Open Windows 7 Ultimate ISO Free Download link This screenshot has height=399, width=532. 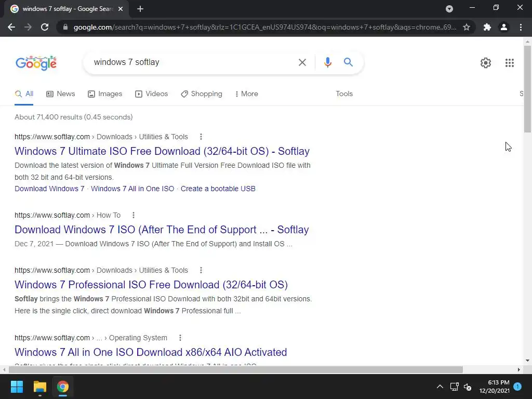click(162, 151)
